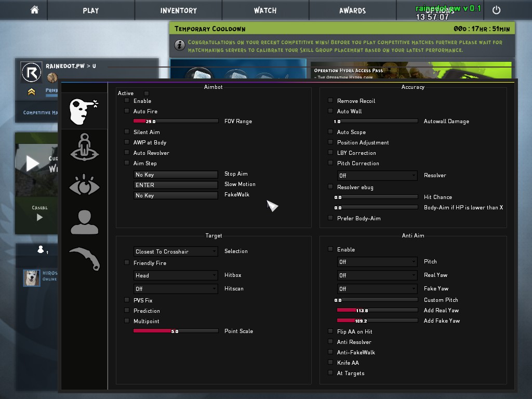
Task: Click the Slow Motion ENTER key bind
Action: tap(176, 185)
